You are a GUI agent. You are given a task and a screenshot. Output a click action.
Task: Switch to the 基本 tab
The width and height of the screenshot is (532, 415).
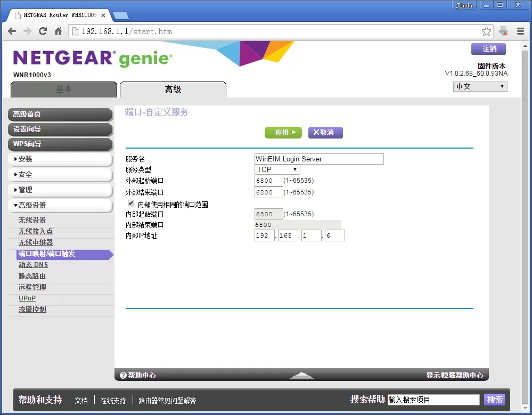pyautogui.click(x=64, y=89)
